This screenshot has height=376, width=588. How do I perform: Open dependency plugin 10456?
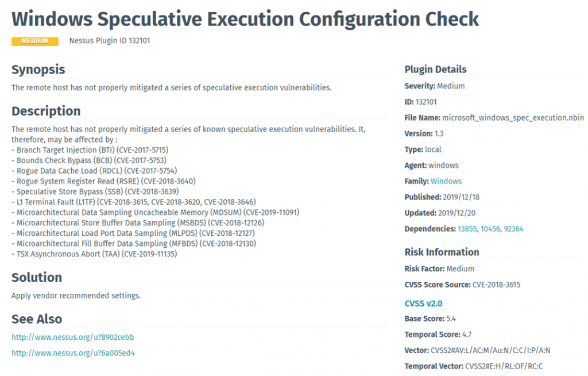[490, 229]
